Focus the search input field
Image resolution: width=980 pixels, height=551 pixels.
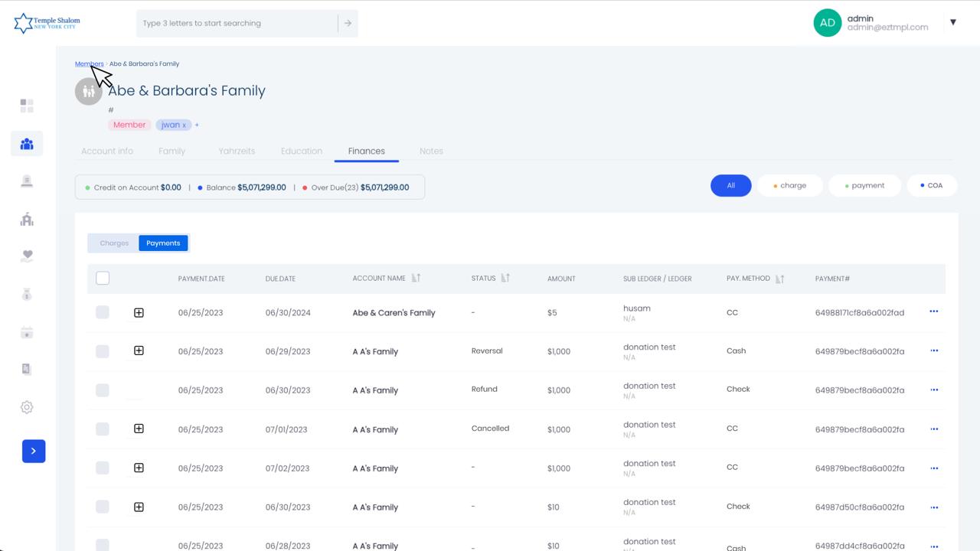click(238, 23)
